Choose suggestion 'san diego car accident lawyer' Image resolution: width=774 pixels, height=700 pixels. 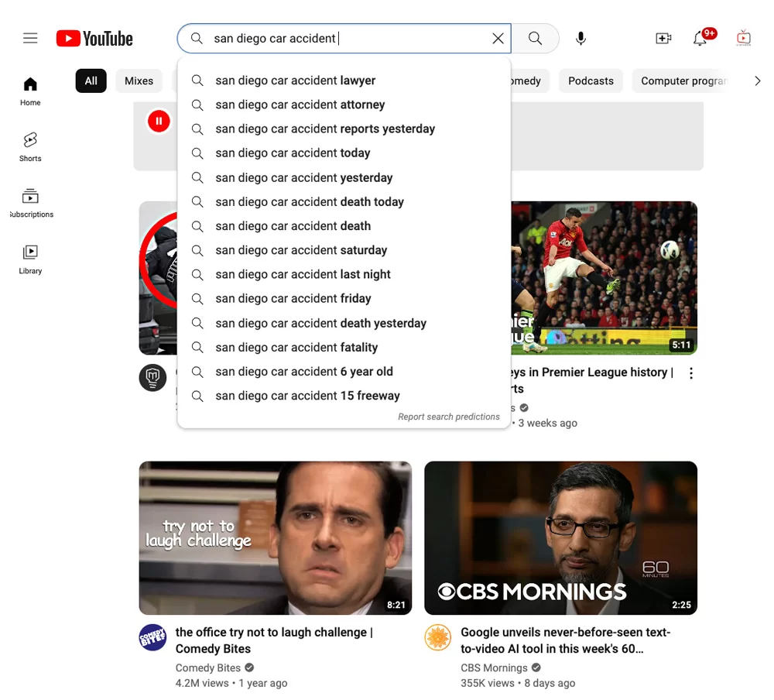[344, 81]
